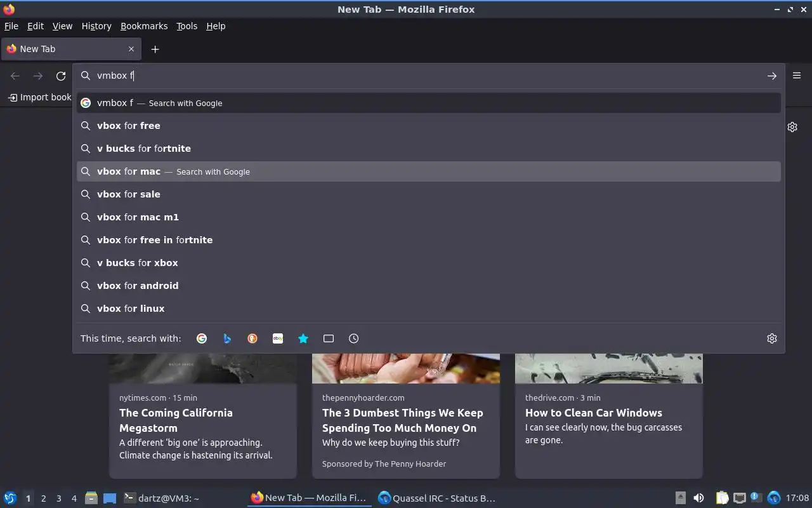Click the thepennyhoarder.com article thumbnail image
The width and height of the screenshot is (812, 508).
[x=406, y=368]
